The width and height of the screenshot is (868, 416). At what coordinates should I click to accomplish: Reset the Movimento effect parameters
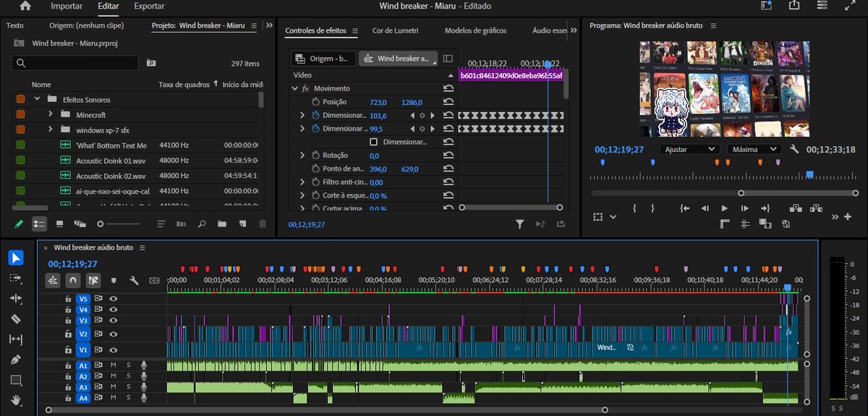point(448,88)
